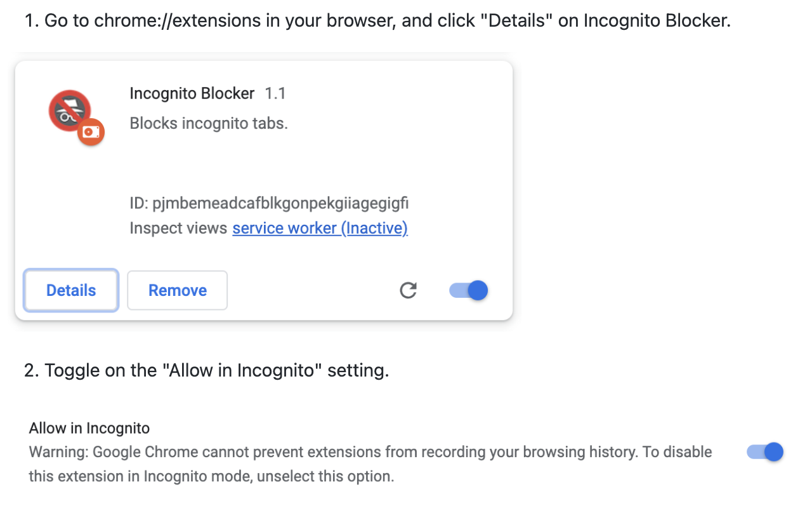Open Details for Incognito Blocker
This screenshot has width=812, height=508.
pos(70,290)
